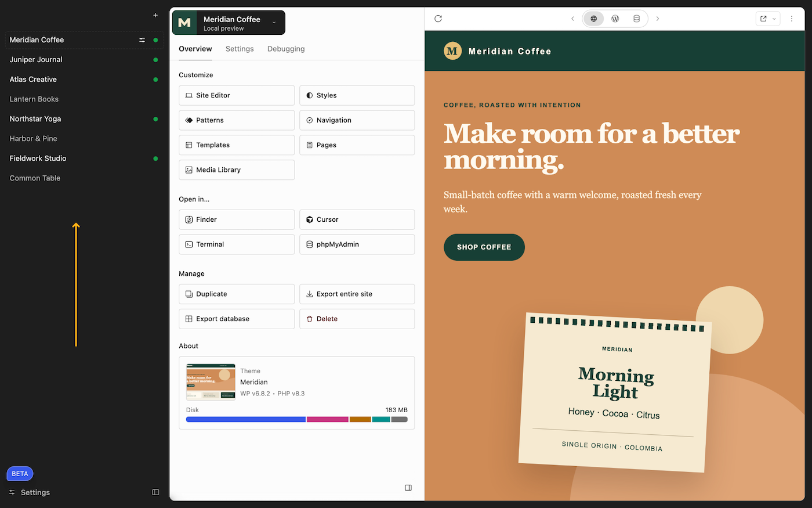
Task: Open preview more options menu
Action: point(792,19)
